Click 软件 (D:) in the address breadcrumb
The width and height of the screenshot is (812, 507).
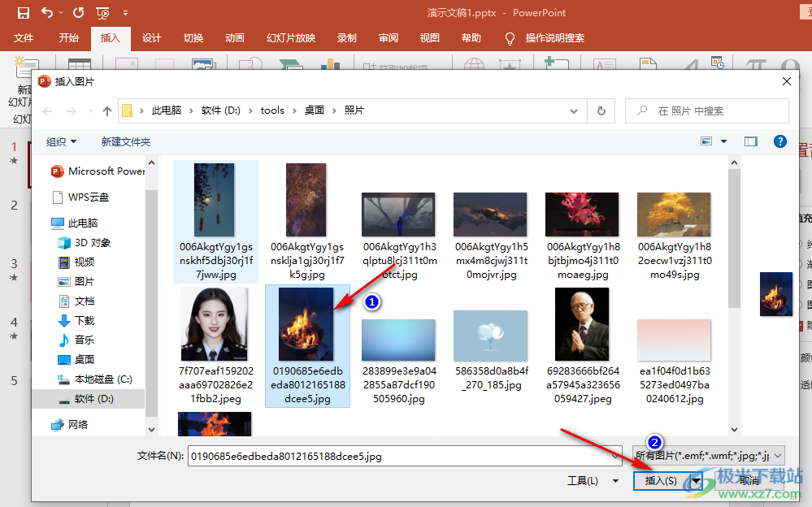click(221, 110)
